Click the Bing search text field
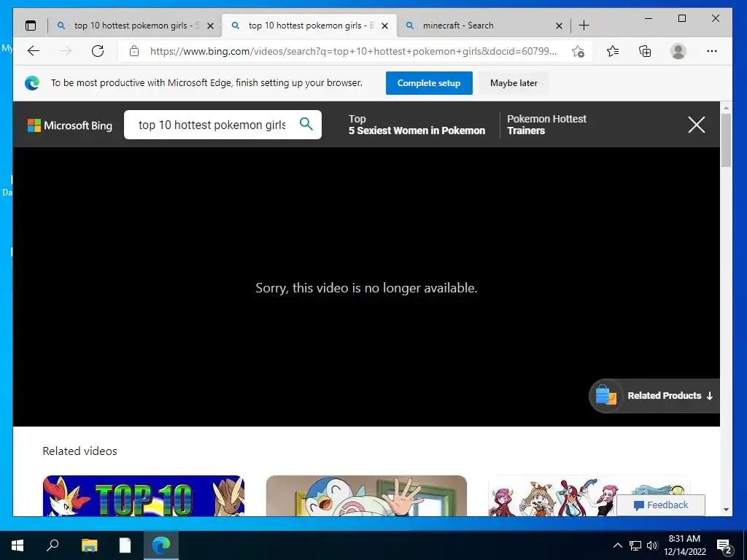The image size is (747, 560). [212, 125]
